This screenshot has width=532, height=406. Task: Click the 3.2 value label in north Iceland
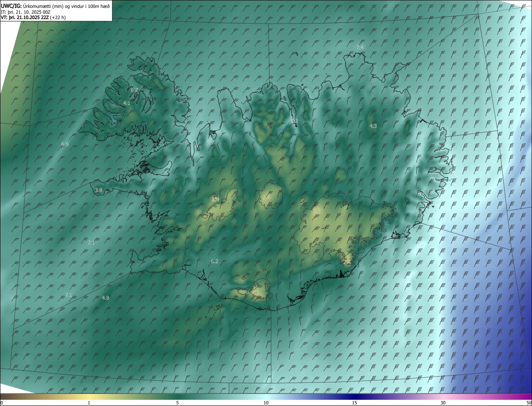[x=295, y=121]
